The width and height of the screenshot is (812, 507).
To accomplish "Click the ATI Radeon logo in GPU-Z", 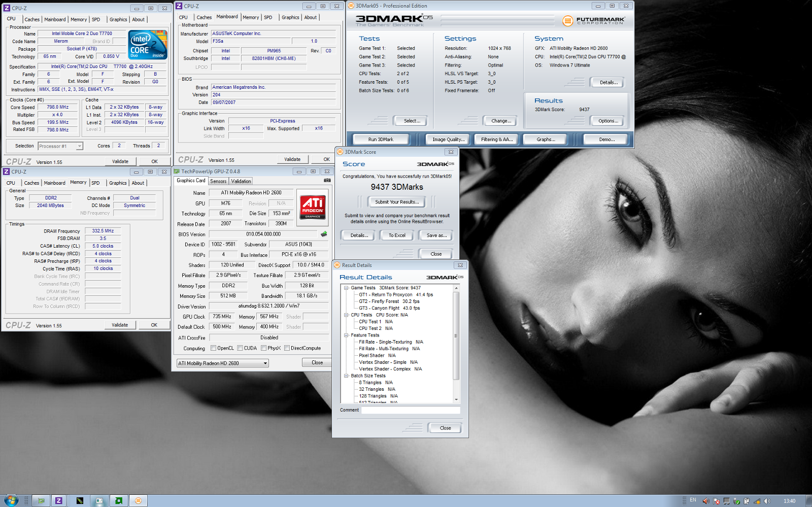I will (312, 207).
